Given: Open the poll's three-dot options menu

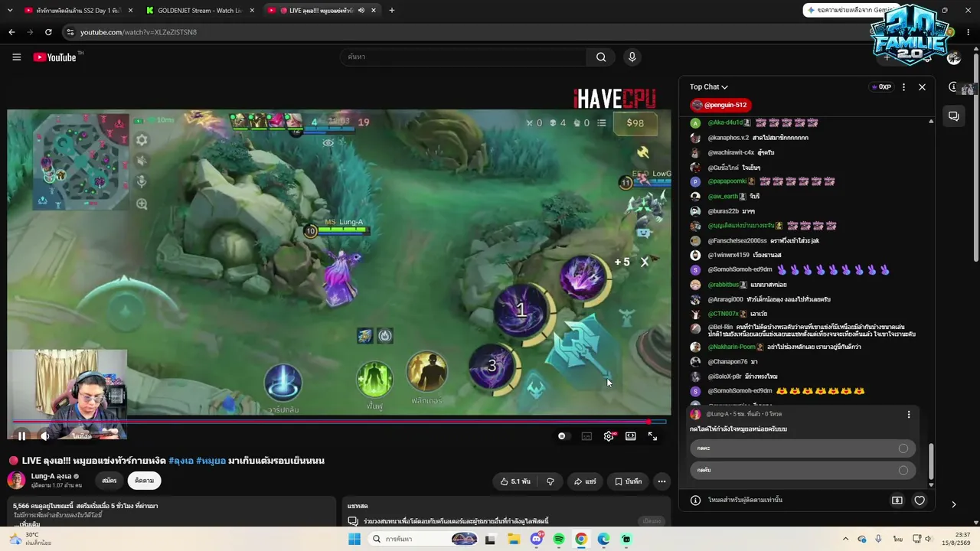Looking at the screenshot, I should [909, 414].
